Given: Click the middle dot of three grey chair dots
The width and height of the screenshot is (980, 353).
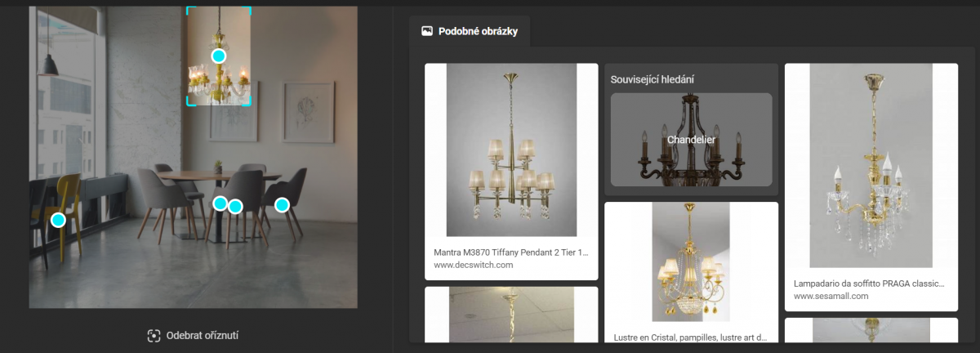Looking at the screenshot, I should coord(235,207).
